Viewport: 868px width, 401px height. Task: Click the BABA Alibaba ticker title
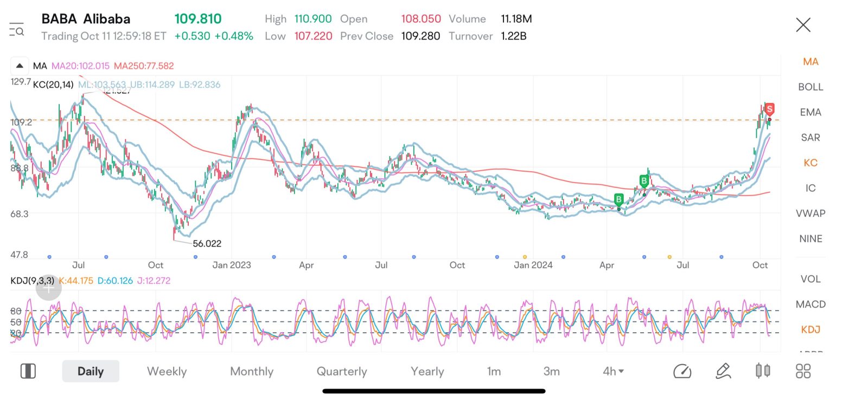[86, 19]
